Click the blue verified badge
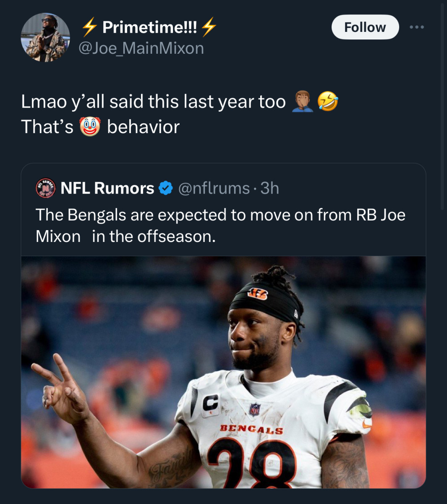Viewport: 447px width, 504px height. pyautogui.click(x=166, y=188)
